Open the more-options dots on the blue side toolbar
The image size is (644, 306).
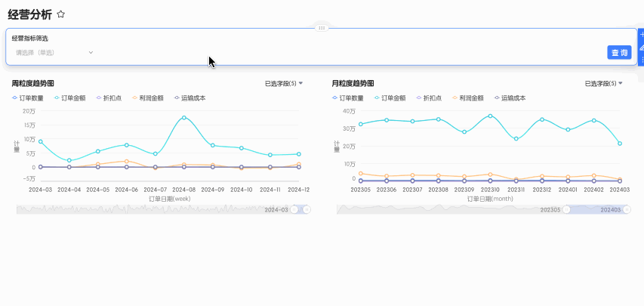click(x=642, y=60)
